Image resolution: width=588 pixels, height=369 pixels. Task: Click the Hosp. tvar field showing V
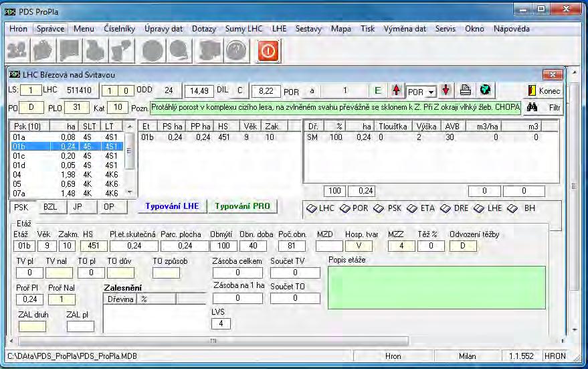pos(359,246)
